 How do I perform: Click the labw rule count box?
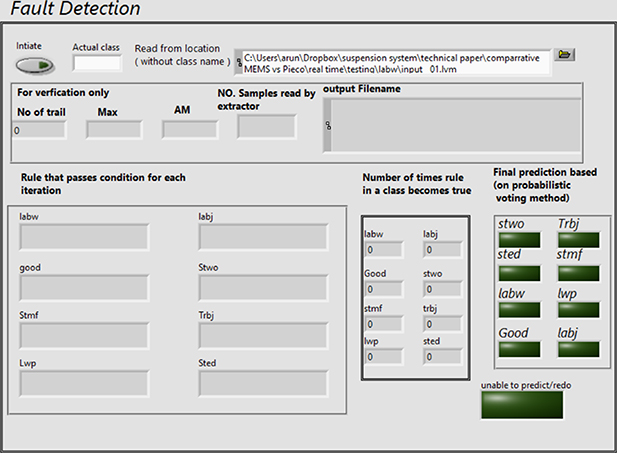point(384,250)
